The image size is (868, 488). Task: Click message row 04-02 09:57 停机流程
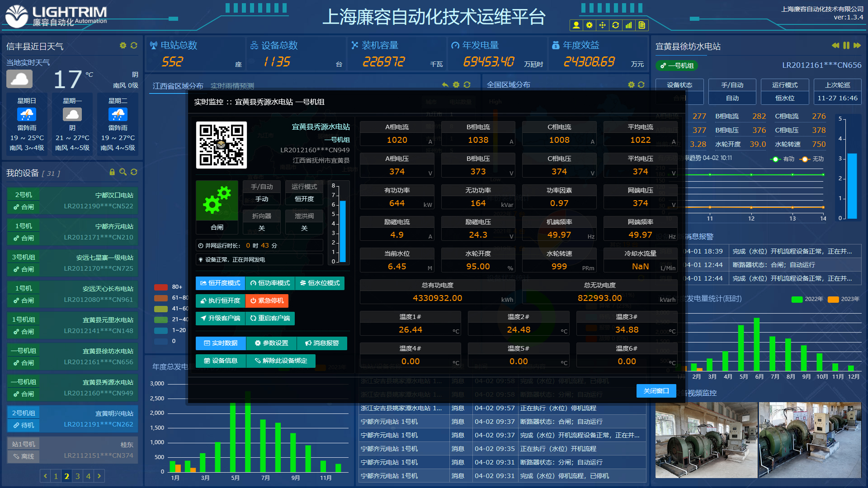point(503,408)
